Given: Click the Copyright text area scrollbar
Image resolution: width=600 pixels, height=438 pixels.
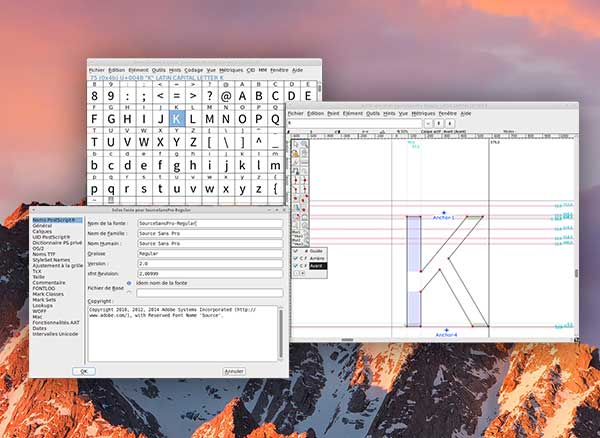Looking at the screenshot, I should tap(281, 334).
